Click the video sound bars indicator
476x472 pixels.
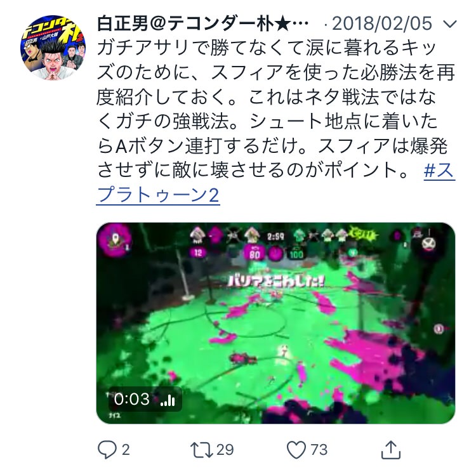[168, 400]
